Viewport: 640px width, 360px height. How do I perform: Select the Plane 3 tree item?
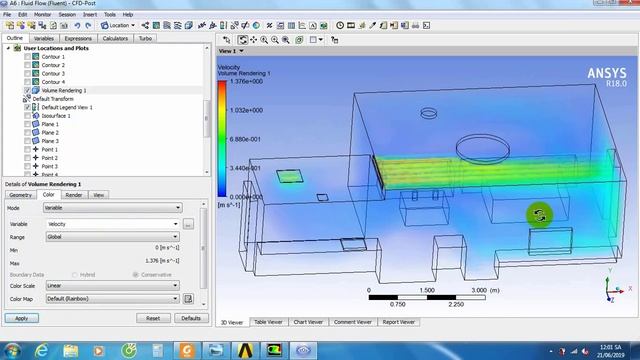(50, 141)
